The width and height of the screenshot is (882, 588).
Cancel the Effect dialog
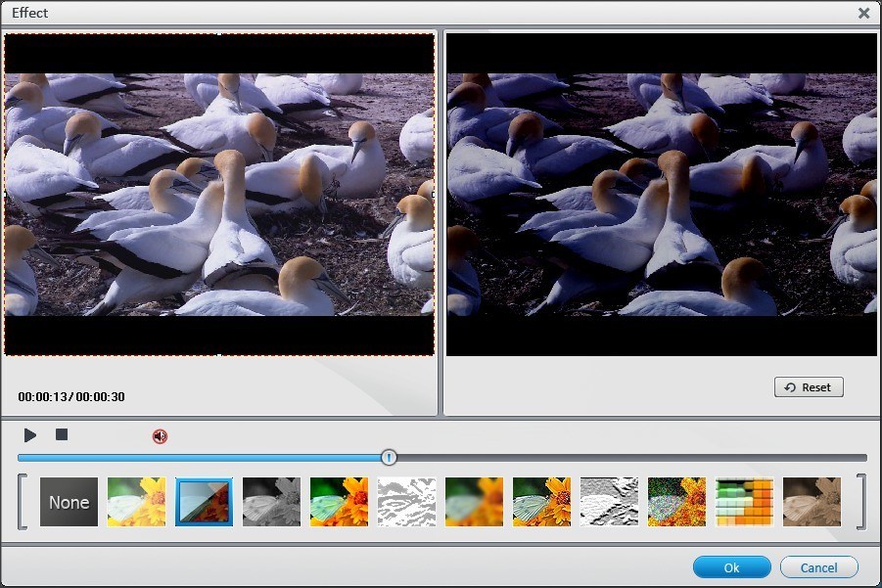click(x=818, y=567)
